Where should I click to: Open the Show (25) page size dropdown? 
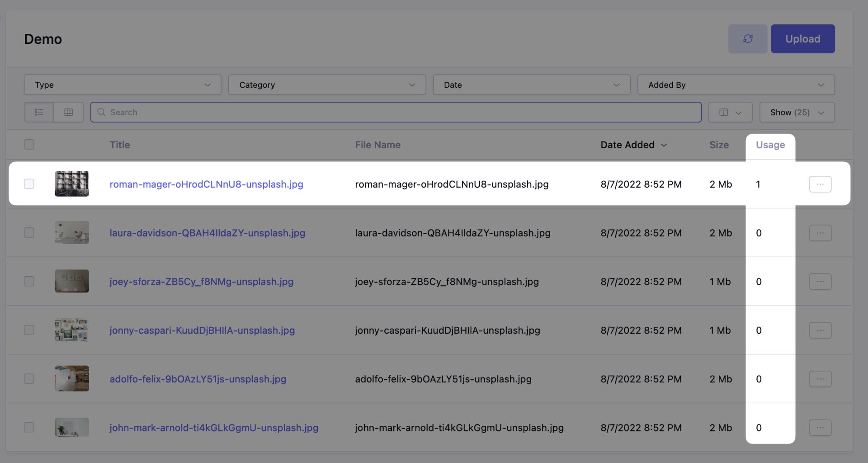(797, 112)
